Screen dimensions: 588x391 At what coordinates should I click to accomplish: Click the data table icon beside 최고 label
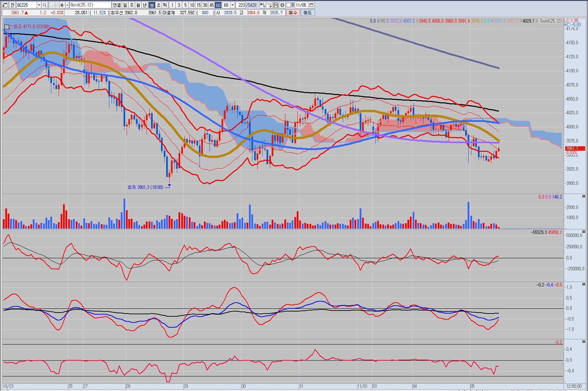(x=7, y=27)
